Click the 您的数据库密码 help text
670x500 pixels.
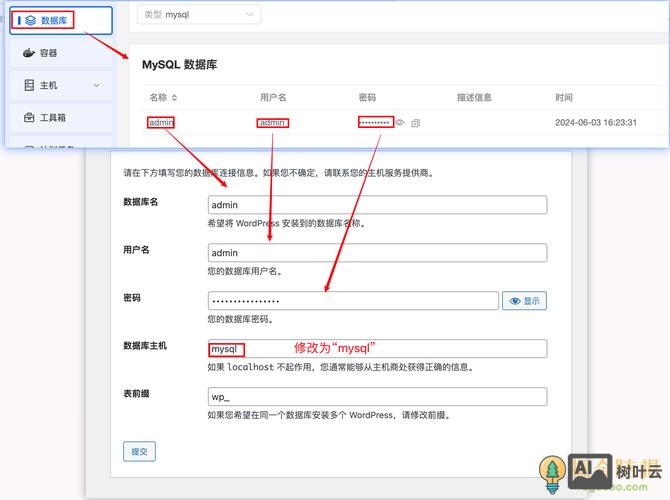click(240, 319)
